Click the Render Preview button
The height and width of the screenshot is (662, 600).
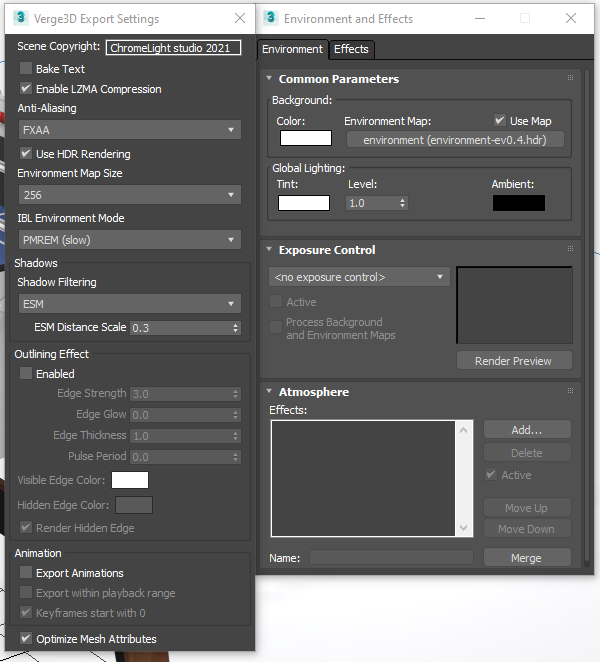[514, 361]
